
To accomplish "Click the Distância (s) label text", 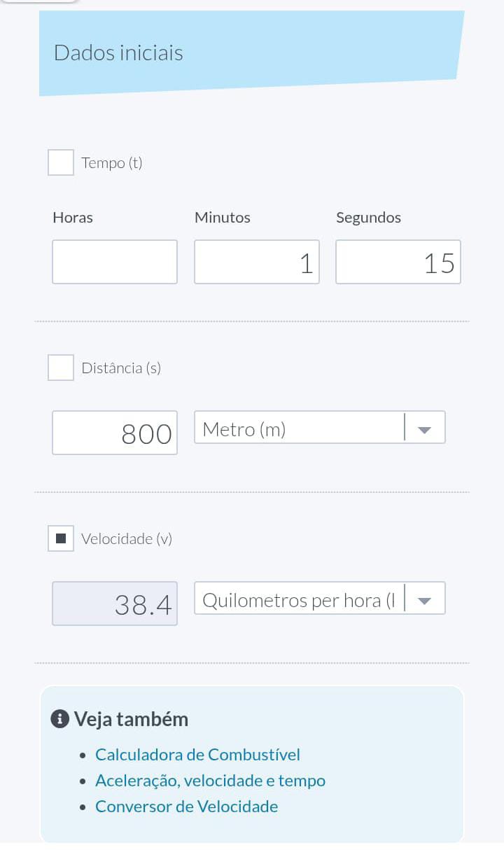I will tap(121, 368).
